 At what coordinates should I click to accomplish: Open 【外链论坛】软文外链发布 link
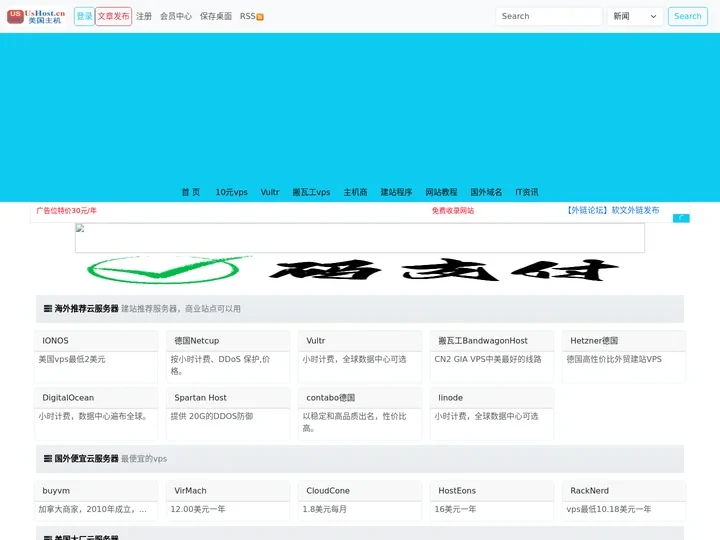[x=612, y=210]
